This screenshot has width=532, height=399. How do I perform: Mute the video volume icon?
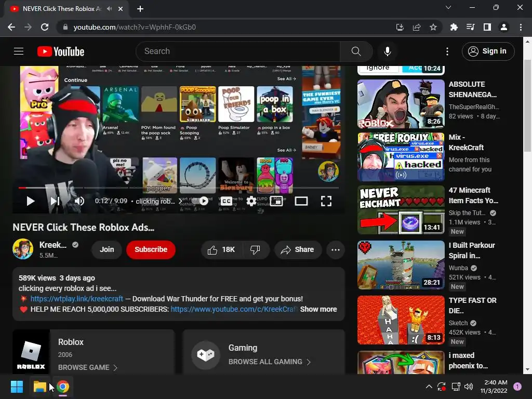(x=79, y=201)
